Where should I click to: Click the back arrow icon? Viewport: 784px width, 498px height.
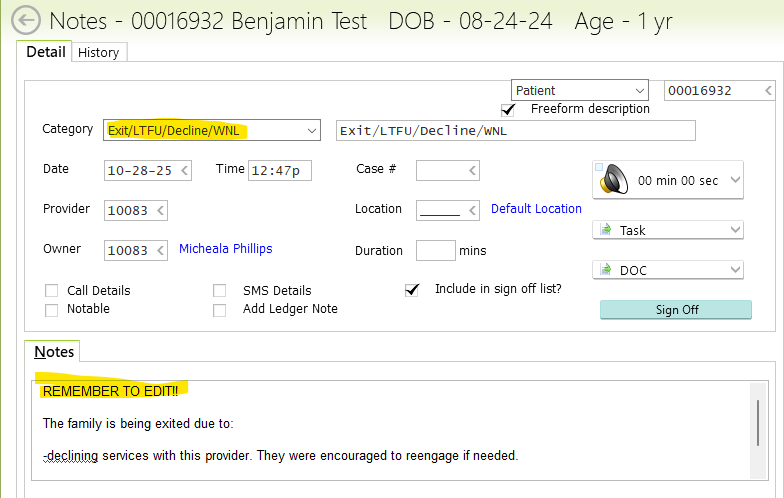[x=24, y=21]
